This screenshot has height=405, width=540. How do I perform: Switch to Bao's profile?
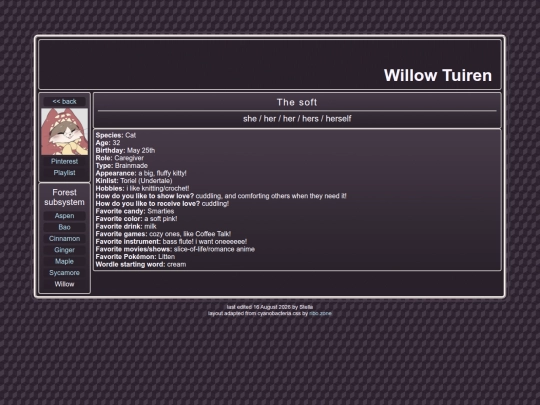pyautogui.click(x=64, y=227)
